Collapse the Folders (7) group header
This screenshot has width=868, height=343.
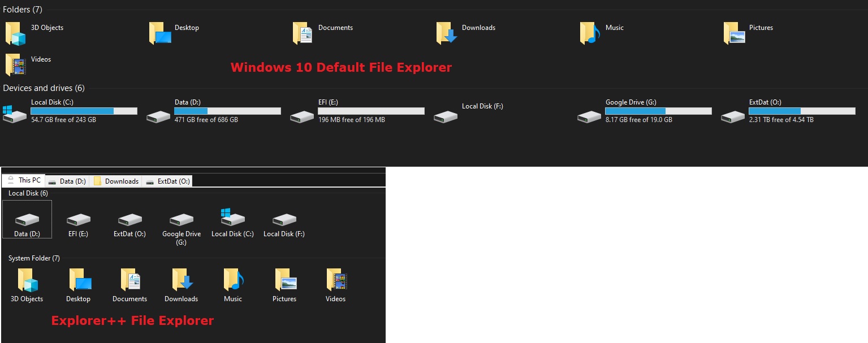23,10
